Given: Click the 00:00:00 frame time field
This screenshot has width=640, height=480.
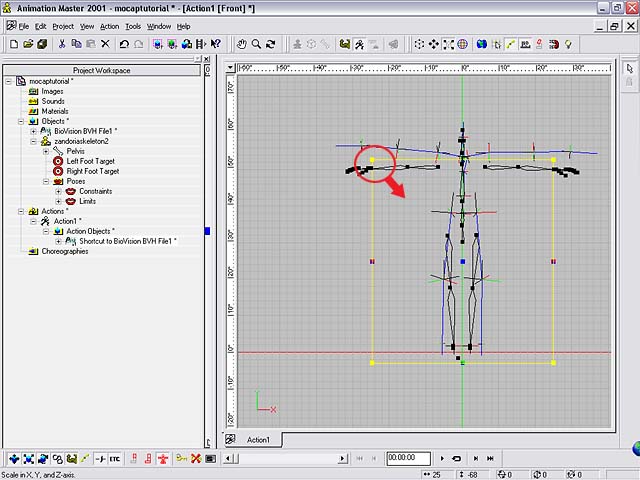Looking at the screenshot, I should click(x=407, y=458).
